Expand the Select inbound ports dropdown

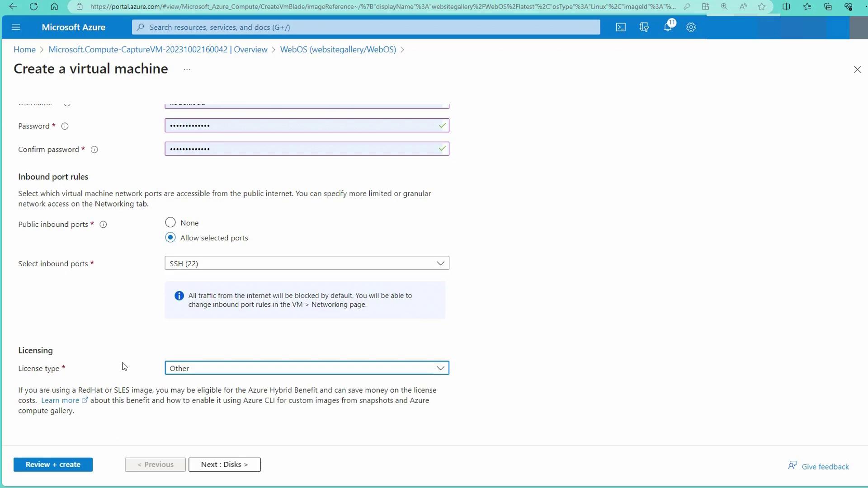[307, 263]
